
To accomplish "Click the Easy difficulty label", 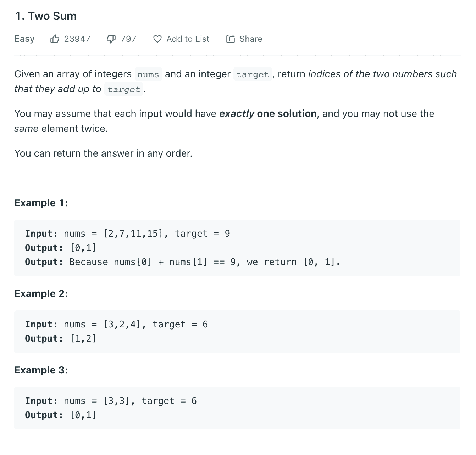I will [x=24, y=39].
